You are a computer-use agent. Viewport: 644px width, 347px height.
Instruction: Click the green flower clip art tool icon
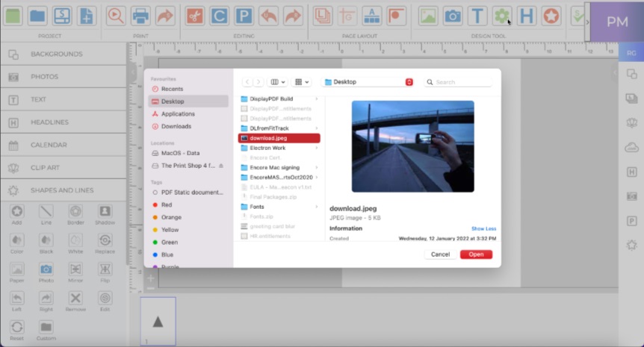(502, 16)
